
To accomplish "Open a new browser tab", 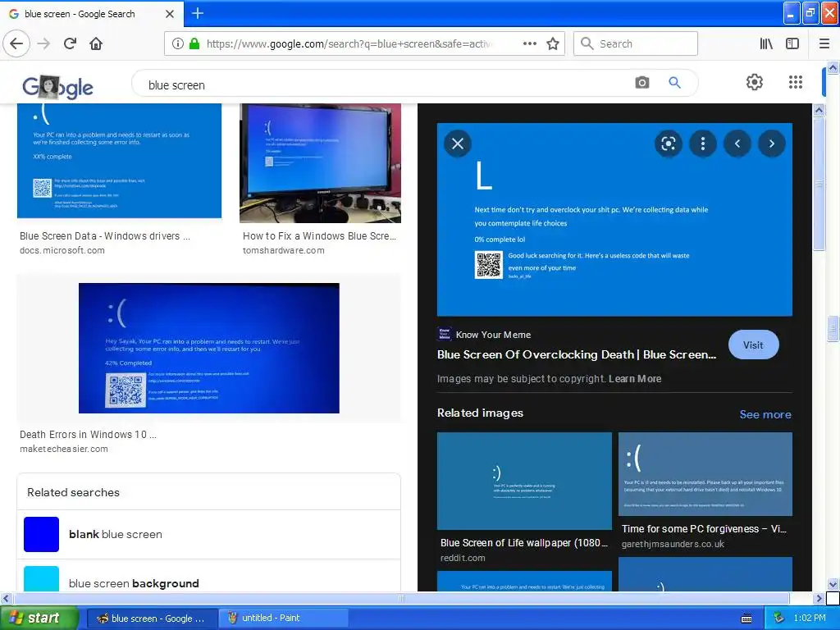I will (197, 13).
